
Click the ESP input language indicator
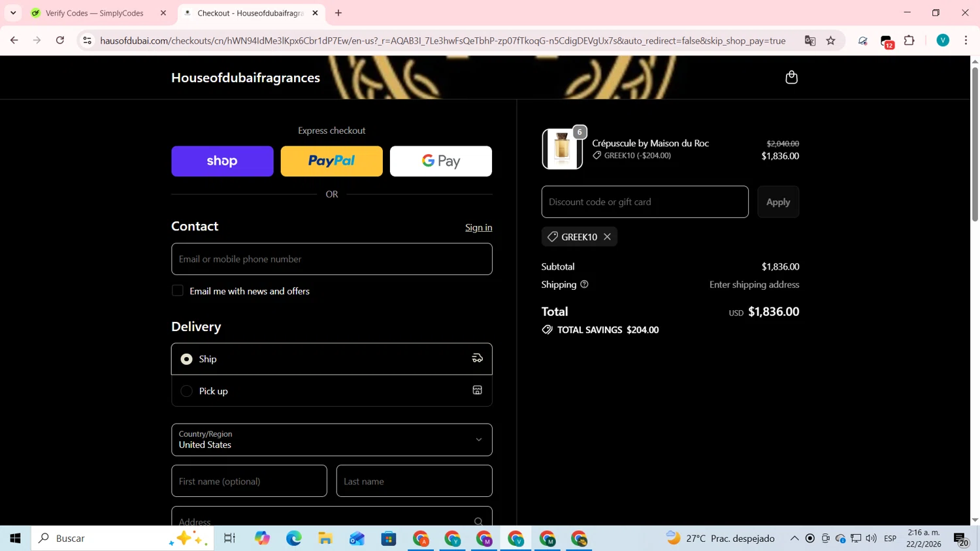tap(890, 539)
